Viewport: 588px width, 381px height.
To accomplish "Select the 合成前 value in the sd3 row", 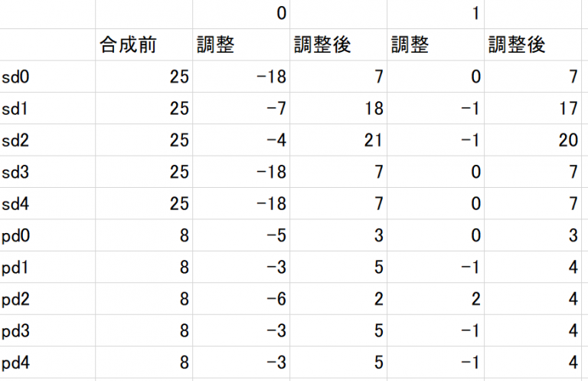I will pyautogui.click(x=143, y=172).
